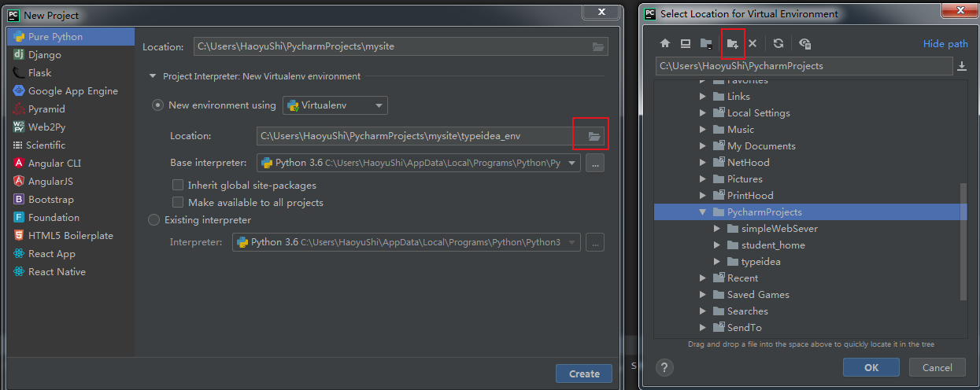Jump to Desktop directory in chooser toolbar
The image size is (980, 390).
pos(686,44)
